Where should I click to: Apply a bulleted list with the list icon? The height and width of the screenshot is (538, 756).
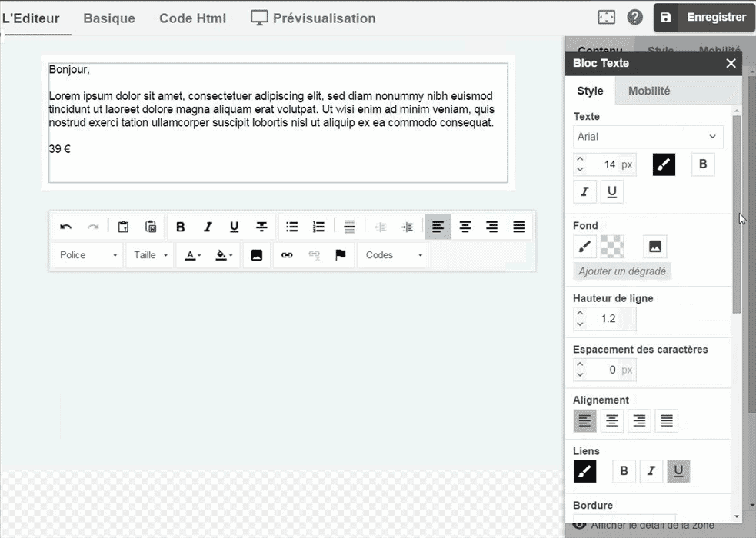point(291,226)
